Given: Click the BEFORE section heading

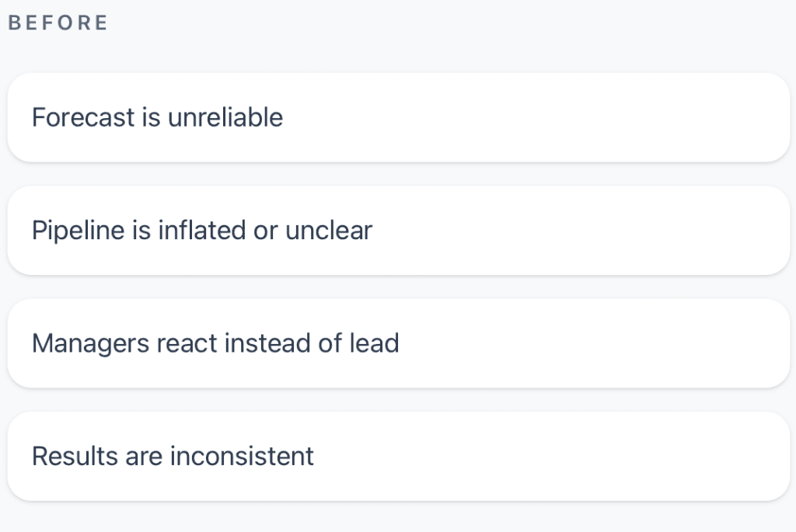Looking at the screenshot, I should point(58,23).
